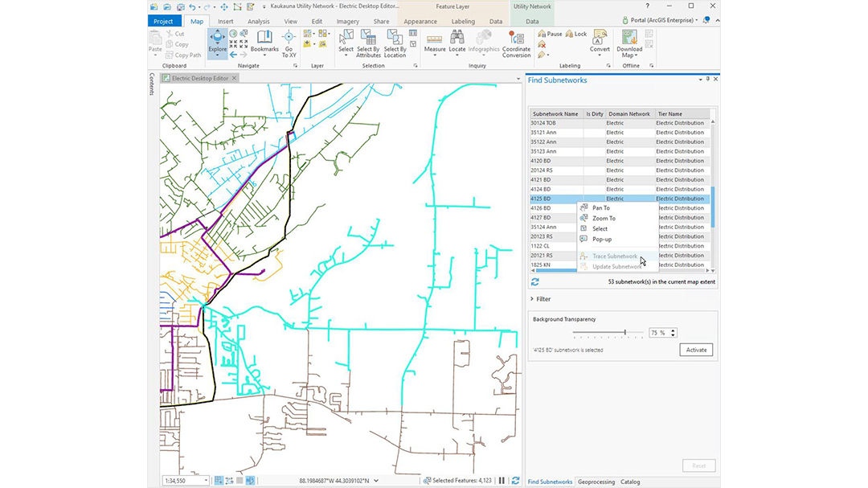Open Coordinate Conversion tool

517,43
